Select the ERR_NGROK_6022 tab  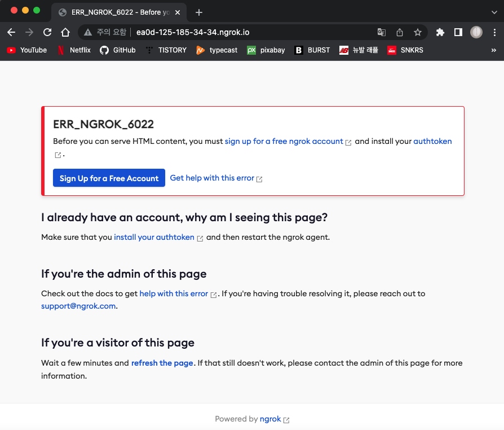click(x=119, y=12)
